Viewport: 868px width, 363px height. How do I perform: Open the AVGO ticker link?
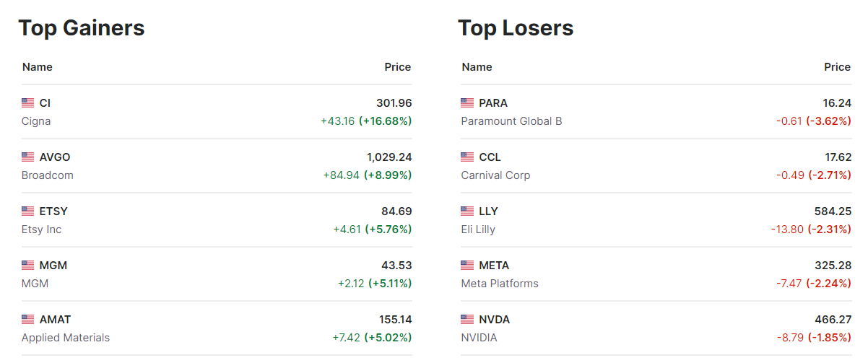pos(55,157)
